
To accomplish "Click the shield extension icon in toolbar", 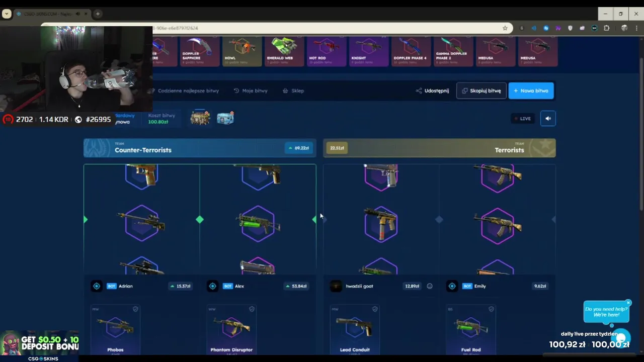I will [x=570, y=28].
